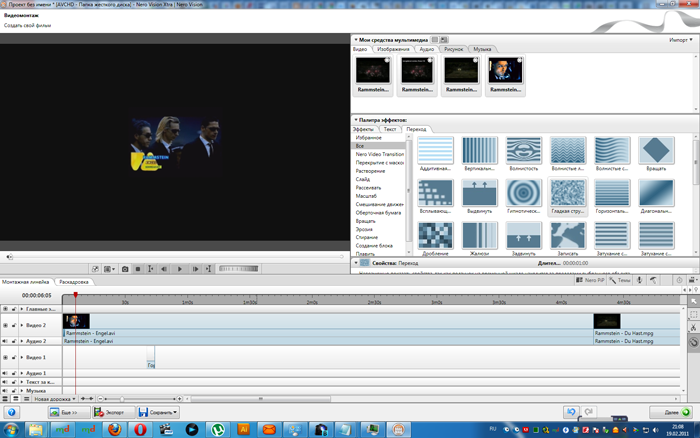Toggle visibility of Видео 2 track
The width and height of the screenshot is (700, 438).
[5, 325]
